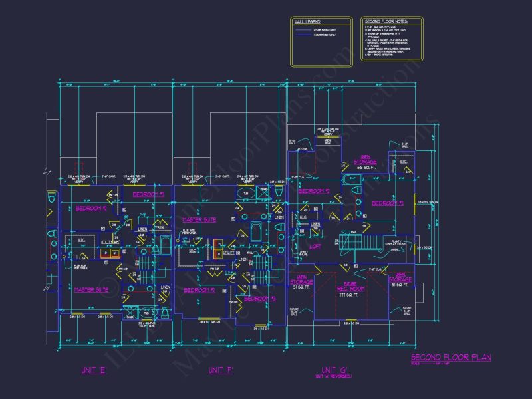This screenshot has height=399, width=532.
Task: Select the SECOND FLOOR NOTES heading
Action: (386, 21)
